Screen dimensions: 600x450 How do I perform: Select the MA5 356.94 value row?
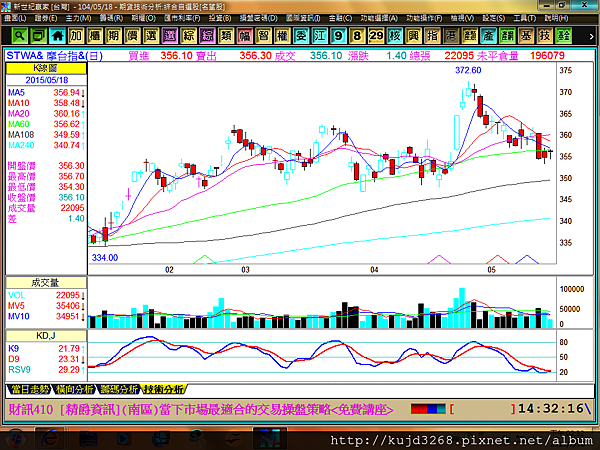point(46,93)
